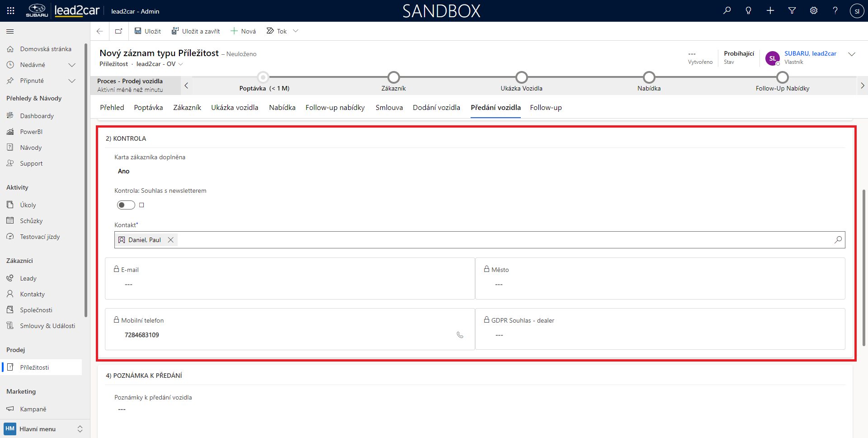The width and height of the screenshot is (868, 438).
Task: Toggle the Souhlas s newsletterem switch
Action: pyautogui.click(x=126, y=205)
